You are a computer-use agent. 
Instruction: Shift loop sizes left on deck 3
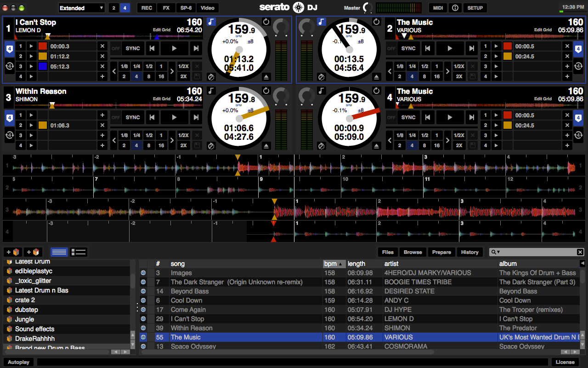pyautogui.click(x=114, y=140)
